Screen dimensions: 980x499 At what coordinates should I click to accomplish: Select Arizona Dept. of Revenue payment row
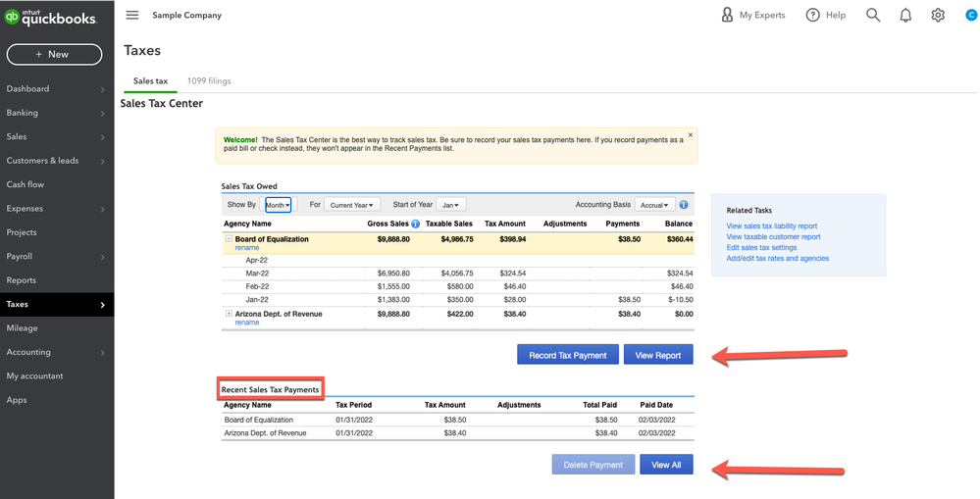458,432
